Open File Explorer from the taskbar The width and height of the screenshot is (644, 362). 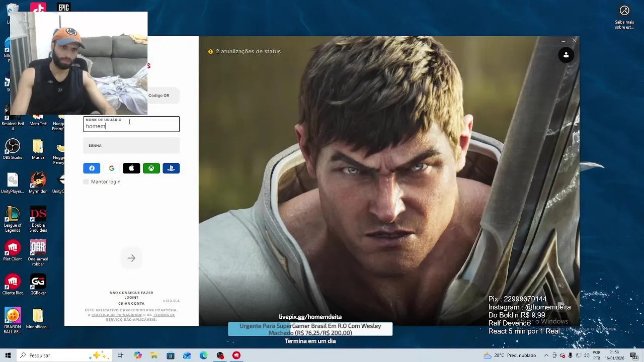click(x=154, y=355)
